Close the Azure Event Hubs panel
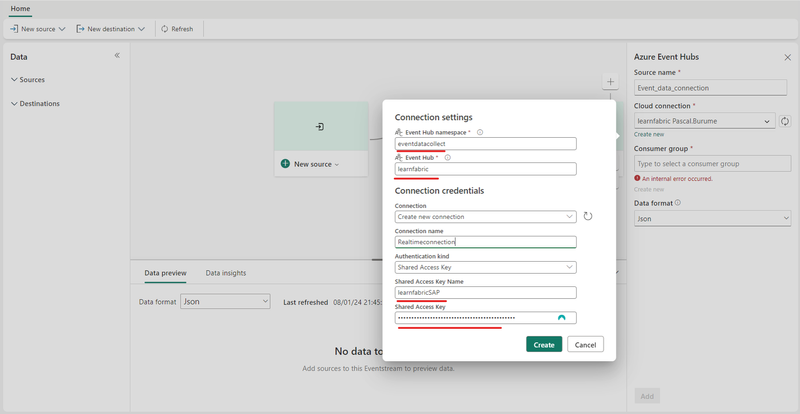This screenshot has width=800, height=414. (787, 57)
